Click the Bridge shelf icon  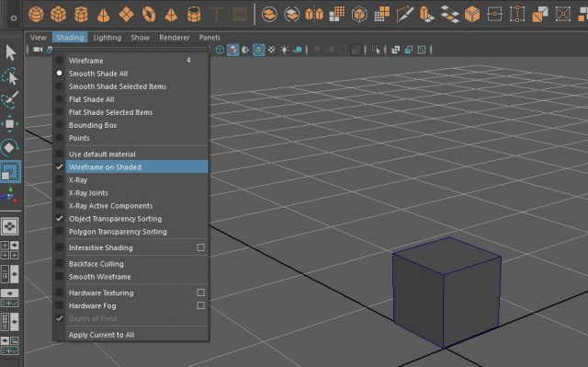tap(449, 15)
